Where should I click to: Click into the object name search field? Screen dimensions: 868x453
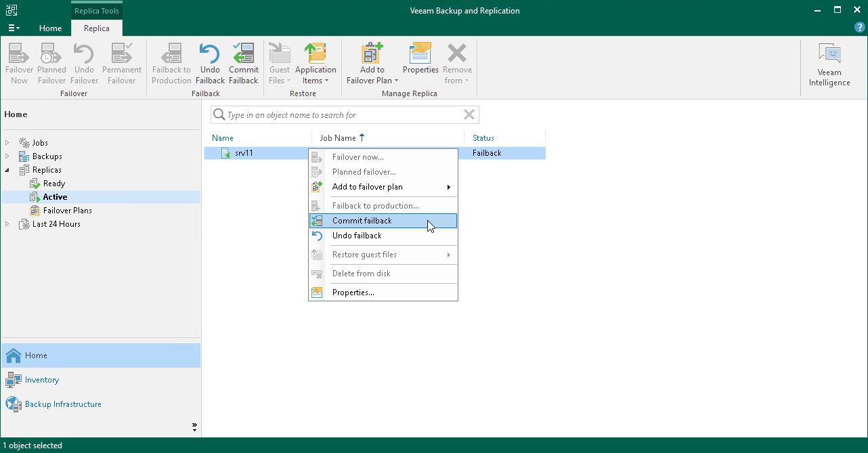(344, 115)
